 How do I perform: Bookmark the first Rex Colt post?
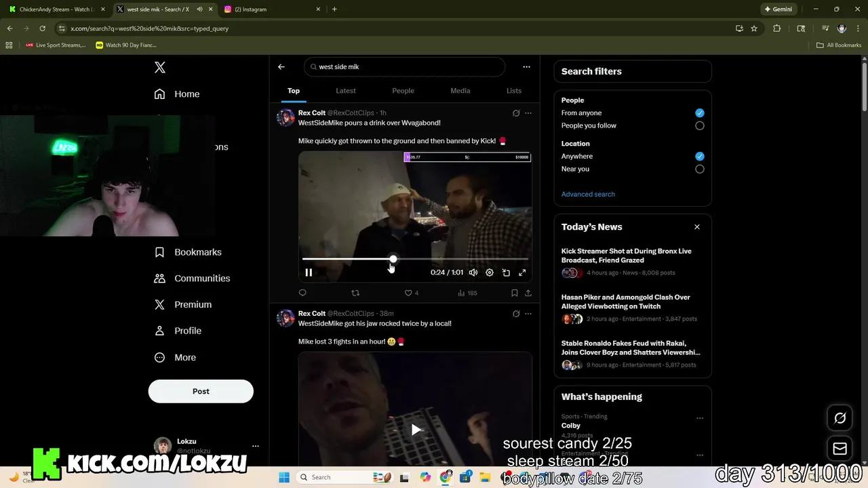[x=515, y=293]
